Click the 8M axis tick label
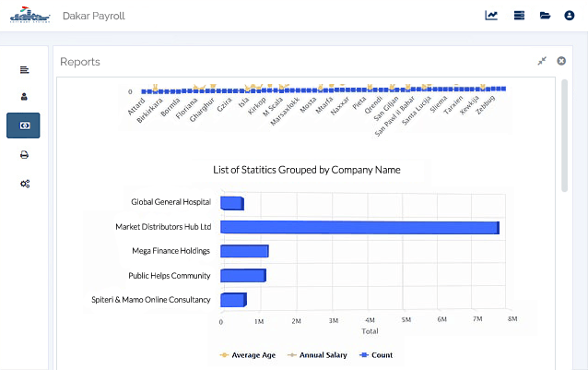The width and height of the screenshot is (588, 370). [x=512, y=318]
